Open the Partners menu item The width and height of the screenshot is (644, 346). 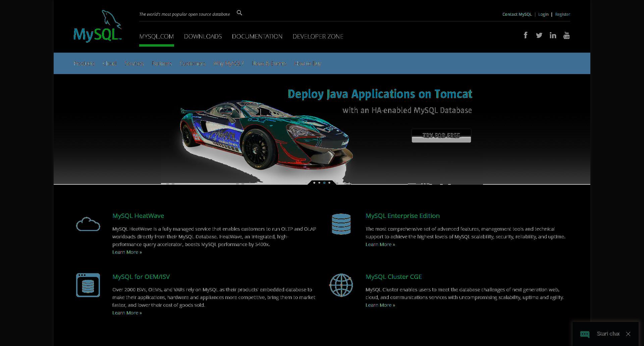click(162, 63)
